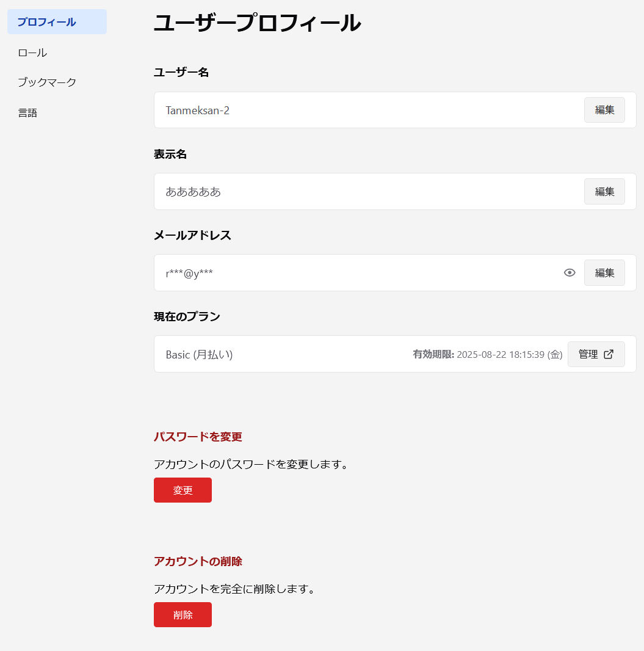Click the ユーザープロフィール page title
This screenshot has height=651, width=644.
click(258, 22)
